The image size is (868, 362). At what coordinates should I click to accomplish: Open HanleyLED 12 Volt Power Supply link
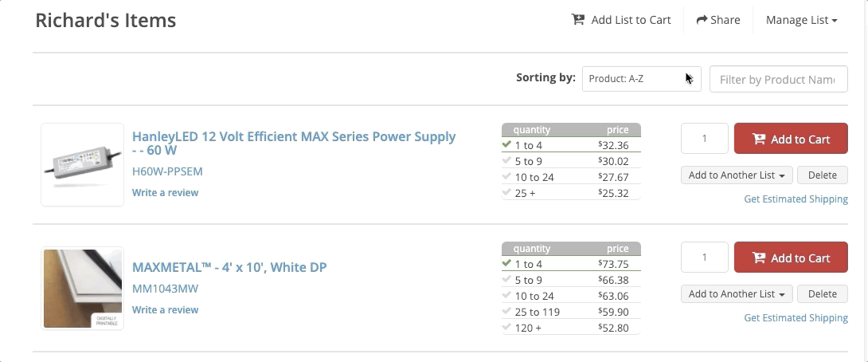coord(294,143)
